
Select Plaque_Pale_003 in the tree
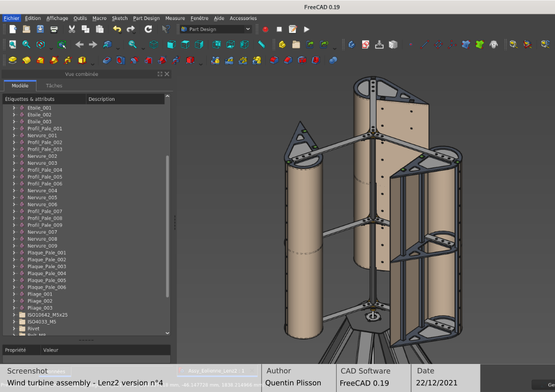(x=46, y=267)
